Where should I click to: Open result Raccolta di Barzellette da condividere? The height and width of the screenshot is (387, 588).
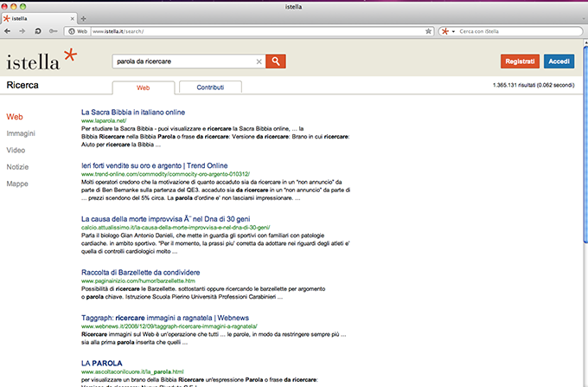[x=141, y=272]
